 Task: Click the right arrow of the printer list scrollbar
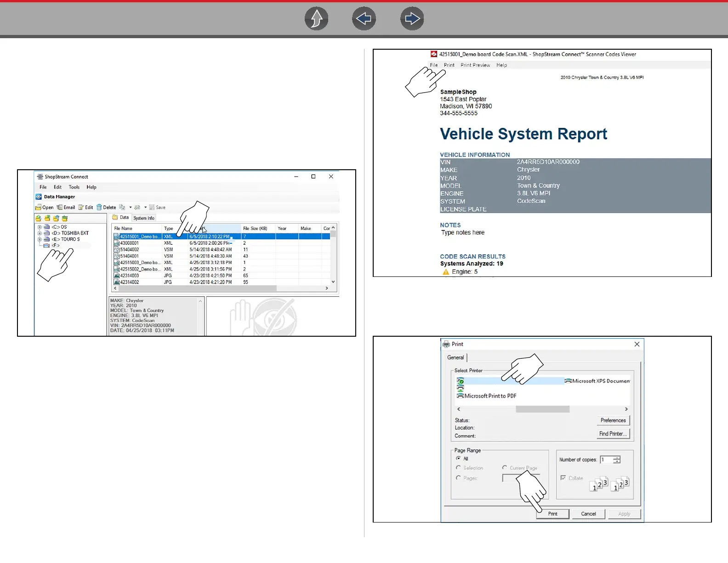click(626, 409)
